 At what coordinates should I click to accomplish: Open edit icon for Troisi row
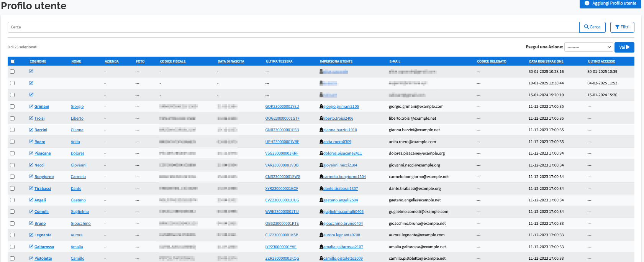(x=31, y=118)
